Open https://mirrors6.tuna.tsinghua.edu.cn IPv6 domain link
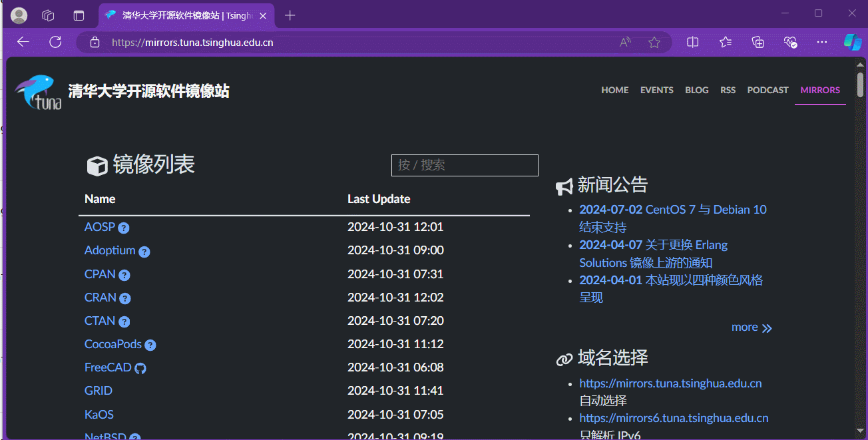 [674, 418]
